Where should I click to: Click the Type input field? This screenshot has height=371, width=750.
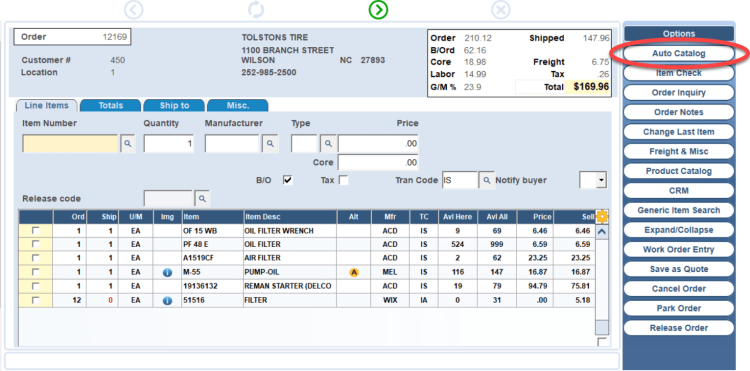(x=305, y=143)
